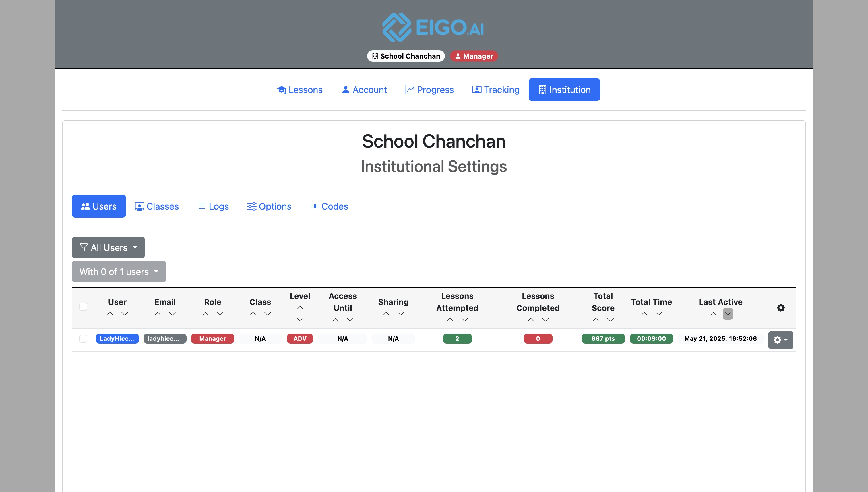Click the ADV level badge
This screenshot has height=492, width=868.
(300, 339)
